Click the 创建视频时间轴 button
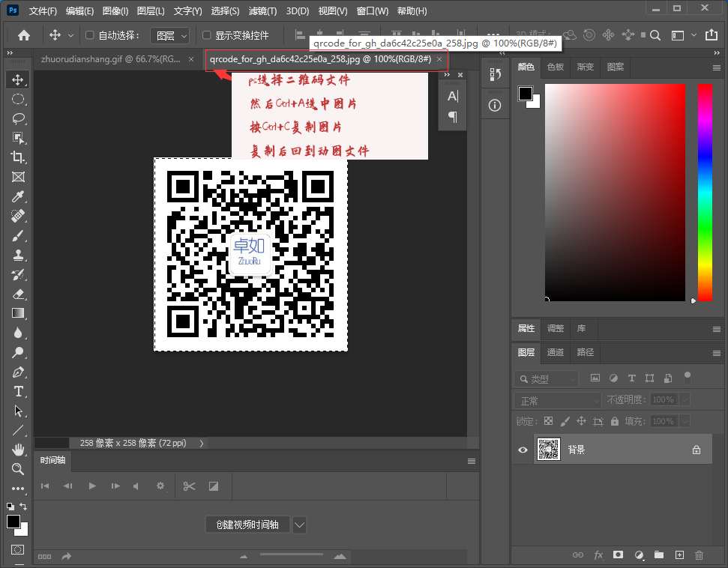 (x=247, y=525)
